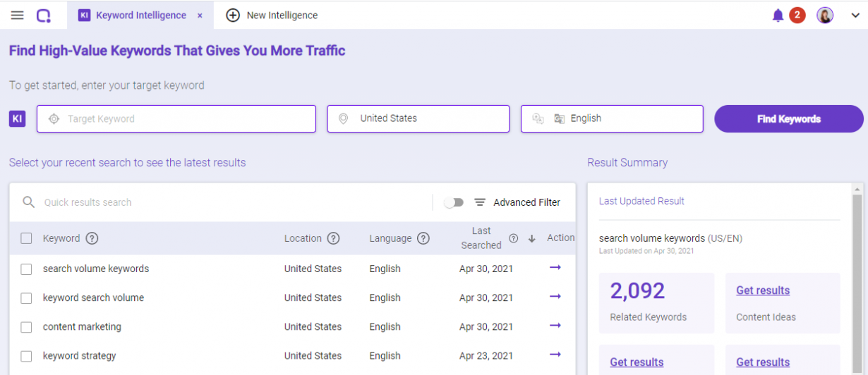Click Get results for Content Ideas
The width and height of the screenshot is (868, 375).
pos(763,290)
